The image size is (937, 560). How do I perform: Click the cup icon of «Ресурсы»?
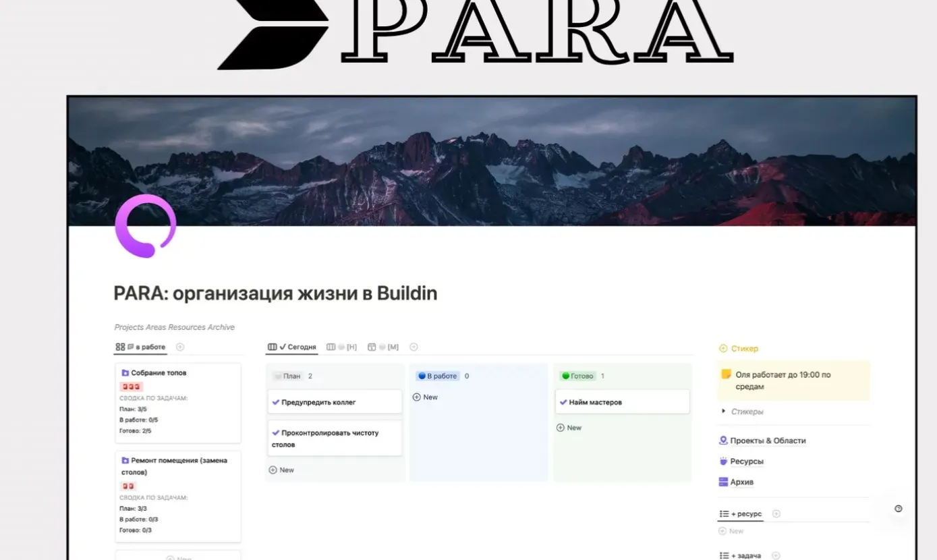(723, 461)
